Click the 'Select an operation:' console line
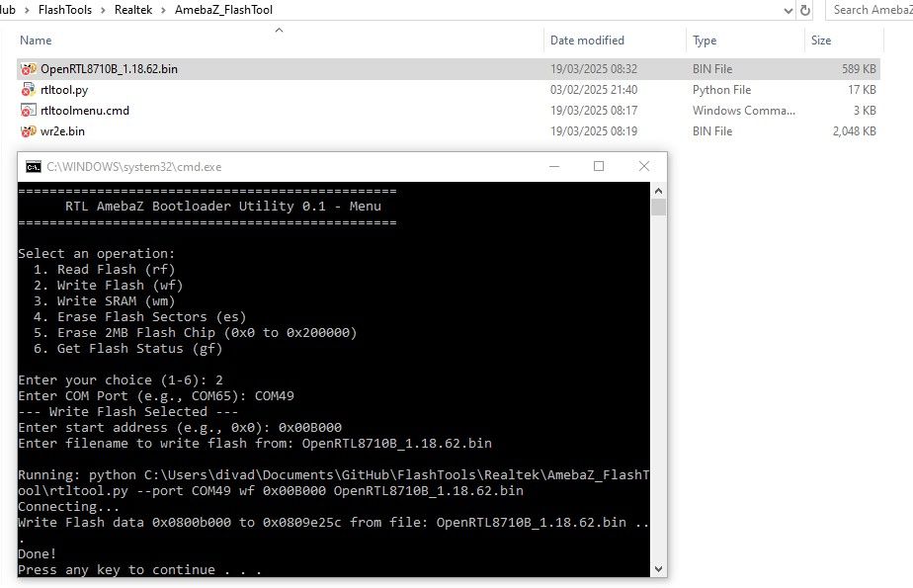This screenshot has height=588, width=913. coord(96,253)
